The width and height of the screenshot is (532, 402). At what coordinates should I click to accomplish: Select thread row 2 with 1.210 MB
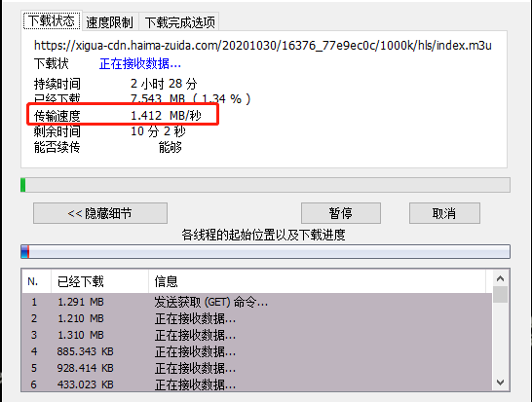coord(257,318)
